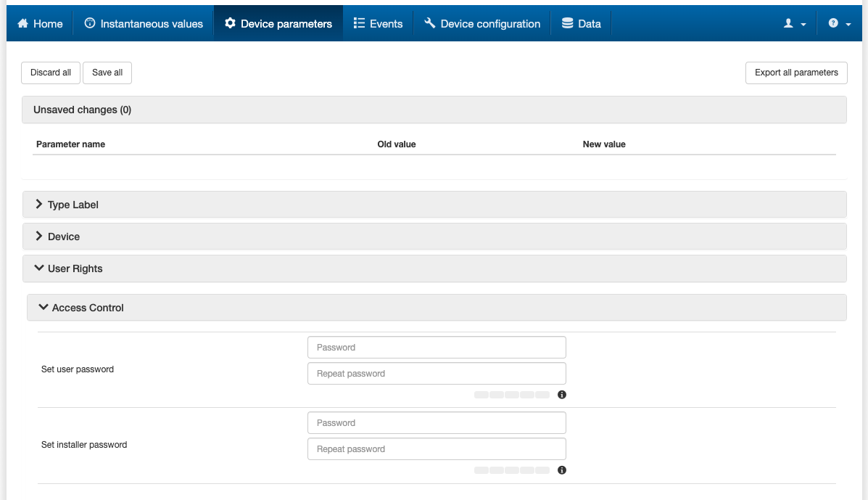
Task: Open the help question mark menu
Action: [x=839, y=24]
